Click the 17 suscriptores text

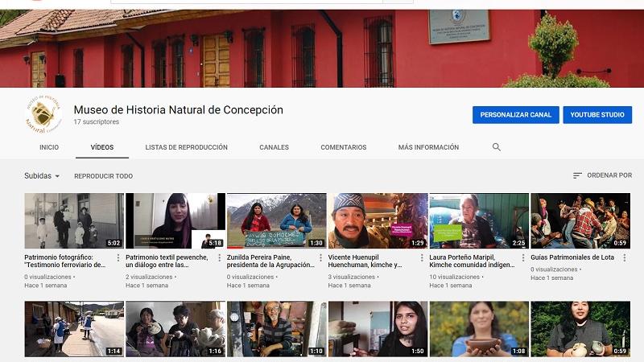coord(97,122)
